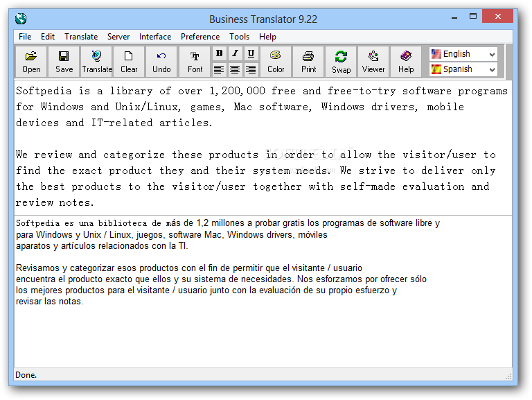Open the Color palette icon
The image size is (532, 400).
point(276,62)
